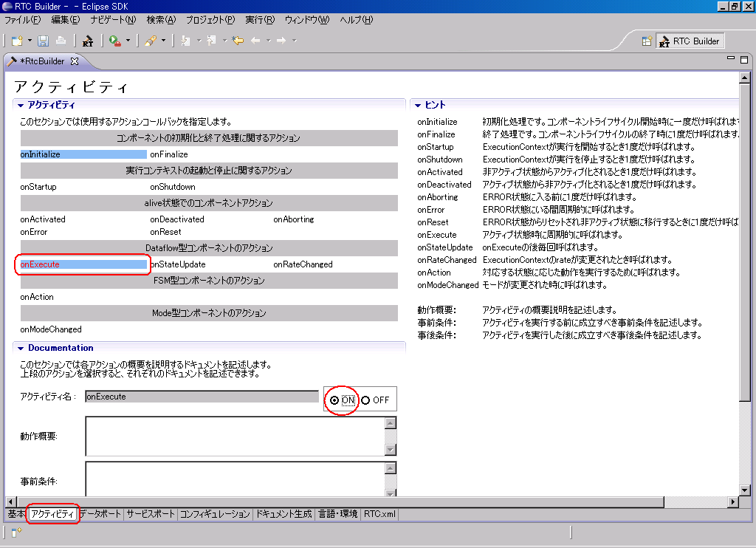Viewport: 756px width, 548px height.
Task: Open the 編集(E) menu
Action: (66, 20)
